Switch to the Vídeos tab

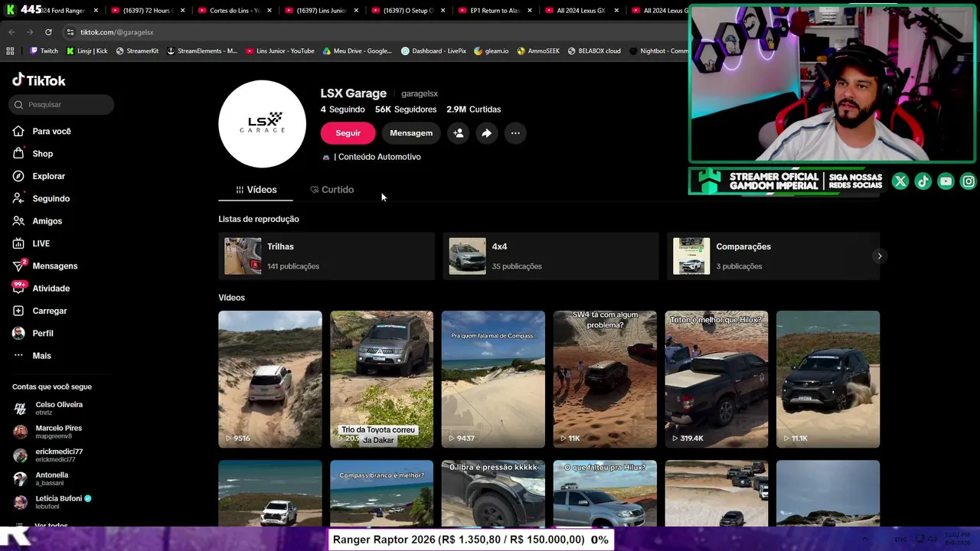(x=256, y=190)
